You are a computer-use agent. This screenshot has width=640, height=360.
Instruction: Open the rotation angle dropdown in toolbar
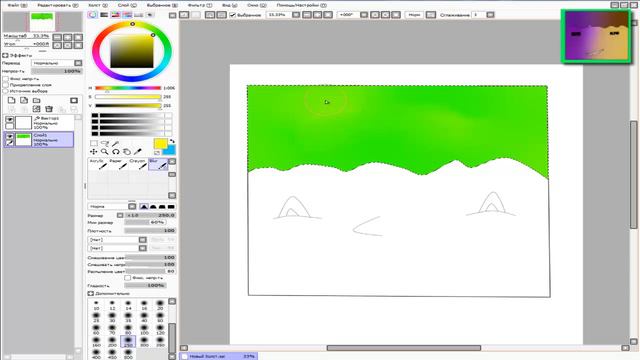[364, 15]
